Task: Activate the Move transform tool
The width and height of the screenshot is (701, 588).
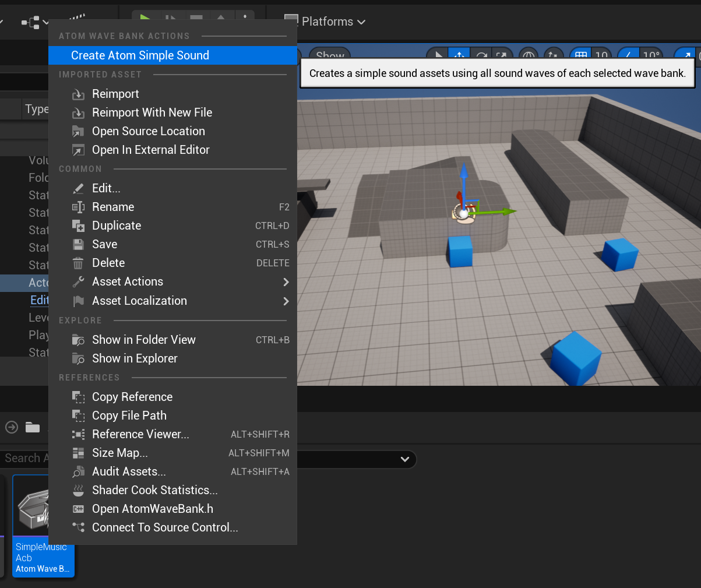Action: tap(459, 54)
